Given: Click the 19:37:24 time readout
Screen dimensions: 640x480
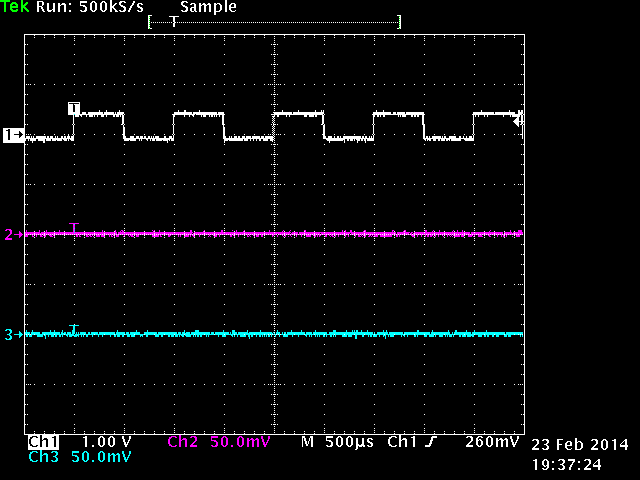Looking at the screenshot, I should (x=567, y=464).
